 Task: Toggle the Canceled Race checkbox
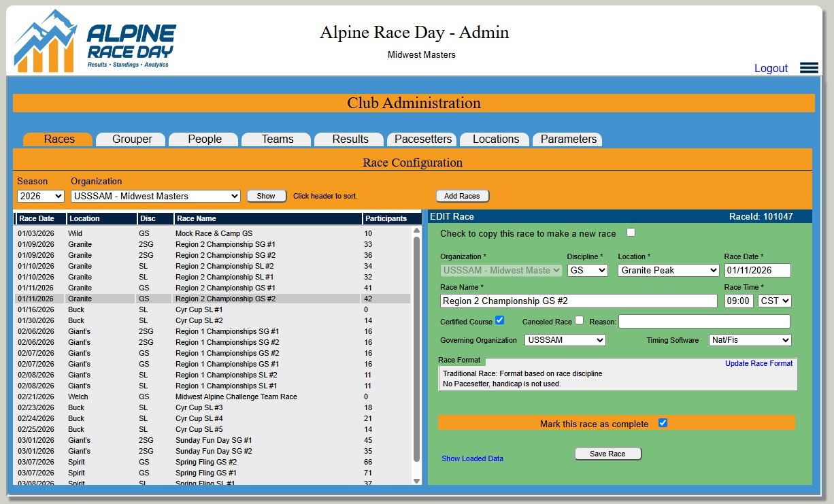click(579, 320)
